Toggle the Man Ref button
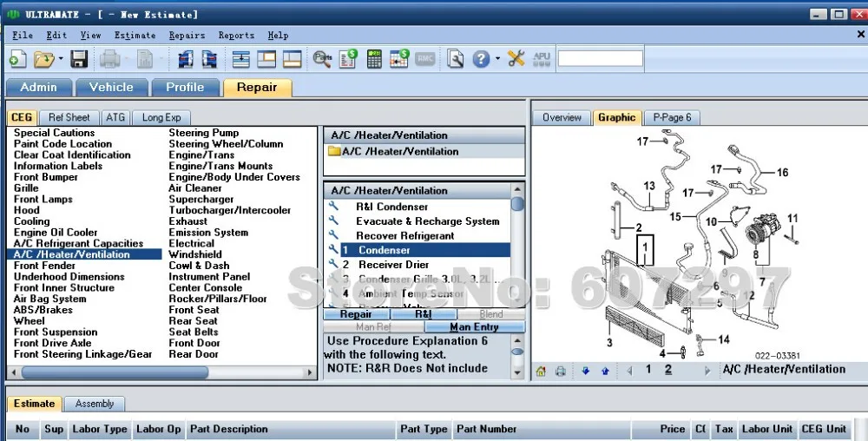Viewport: 868px width, 441px height. pos(373,327)
